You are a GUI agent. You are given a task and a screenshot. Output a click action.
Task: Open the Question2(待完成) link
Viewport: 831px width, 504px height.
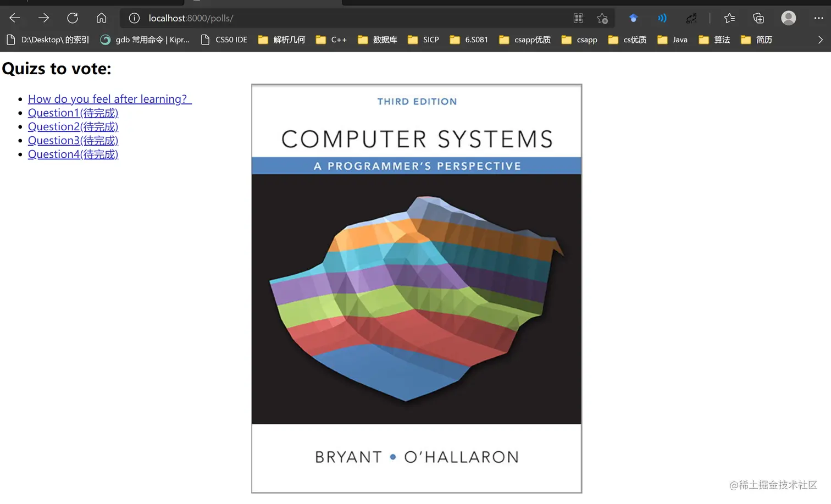(x=73, y=126)
